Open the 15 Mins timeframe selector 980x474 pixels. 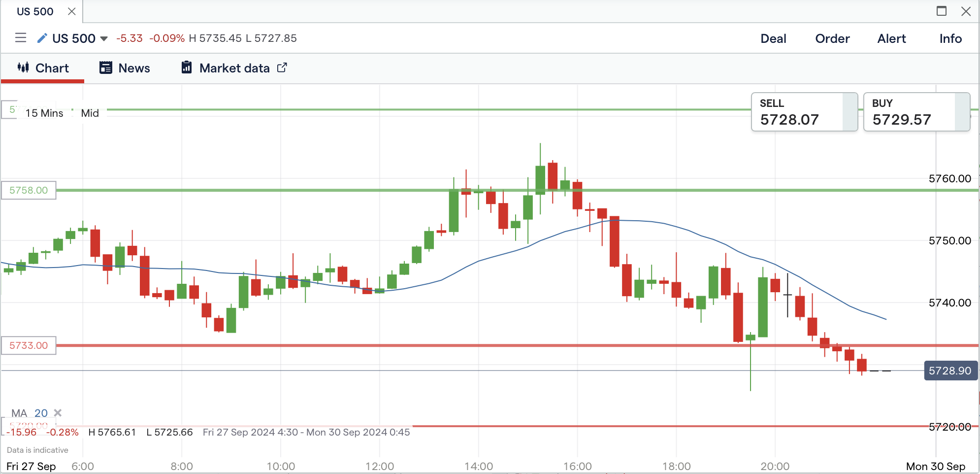44,113
